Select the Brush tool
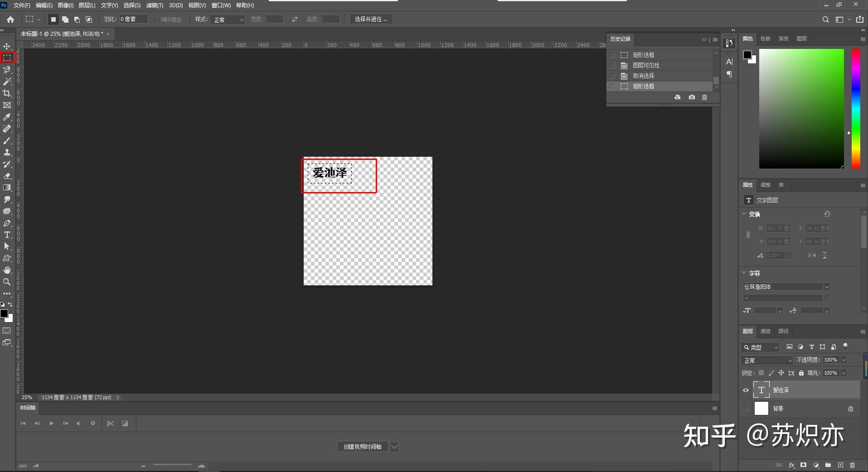Viewport: 868px width, 472px height. coord(7,140)
